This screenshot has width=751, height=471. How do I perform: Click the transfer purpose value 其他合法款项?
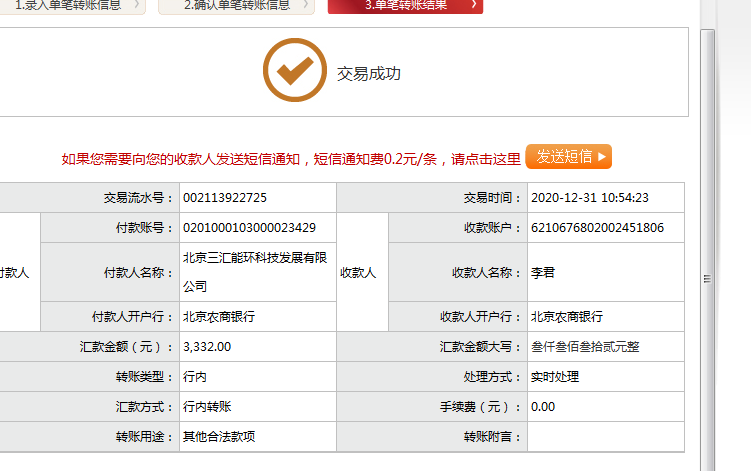219,437
